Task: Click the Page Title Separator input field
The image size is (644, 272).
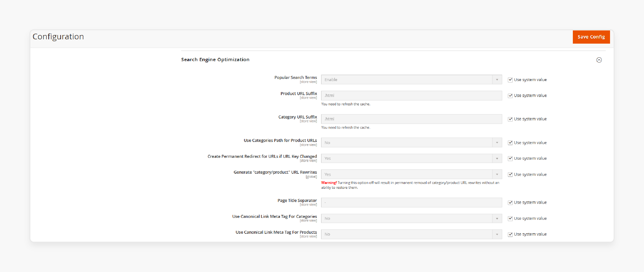Action: pos(411,203)
